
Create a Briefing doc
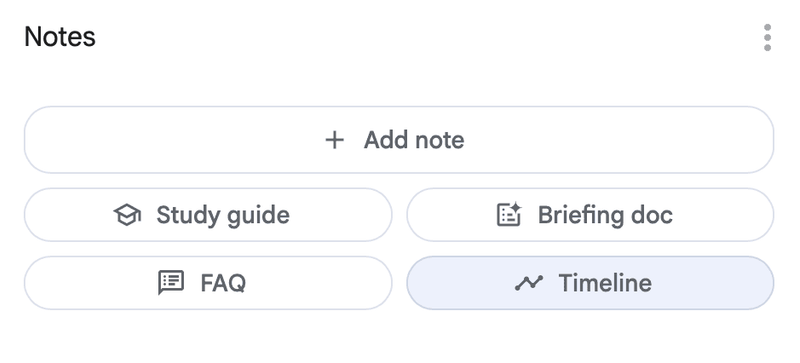pos(590,215)
